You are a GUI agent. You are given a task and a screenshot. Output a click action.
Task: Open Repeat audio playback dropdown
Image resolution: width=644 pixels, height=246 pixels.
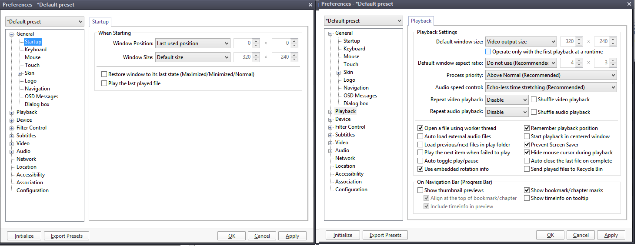(x=507, y=112)
